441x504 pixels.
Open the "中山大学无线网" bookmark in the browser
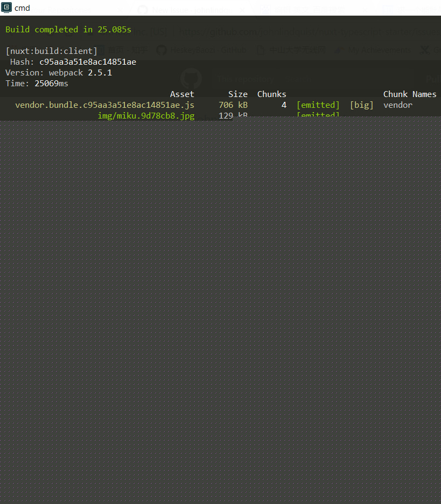pyautogui.click(x=291, y=50)
